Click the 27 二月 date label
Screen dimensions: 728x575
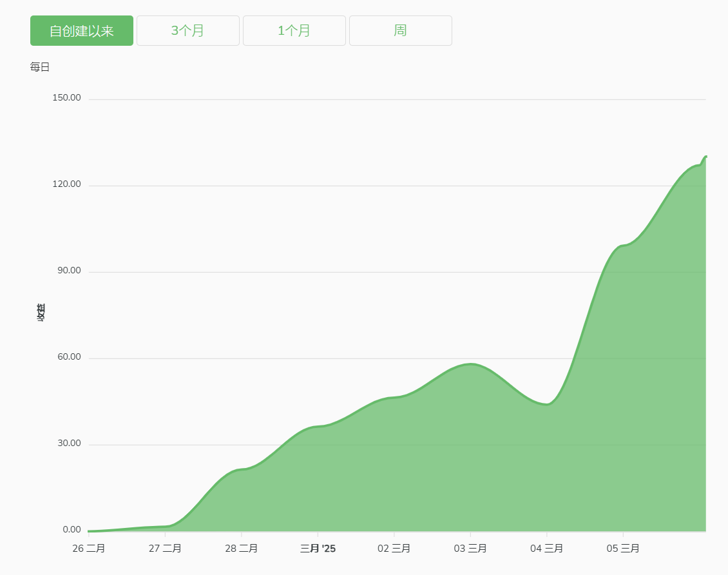[165, 549]
